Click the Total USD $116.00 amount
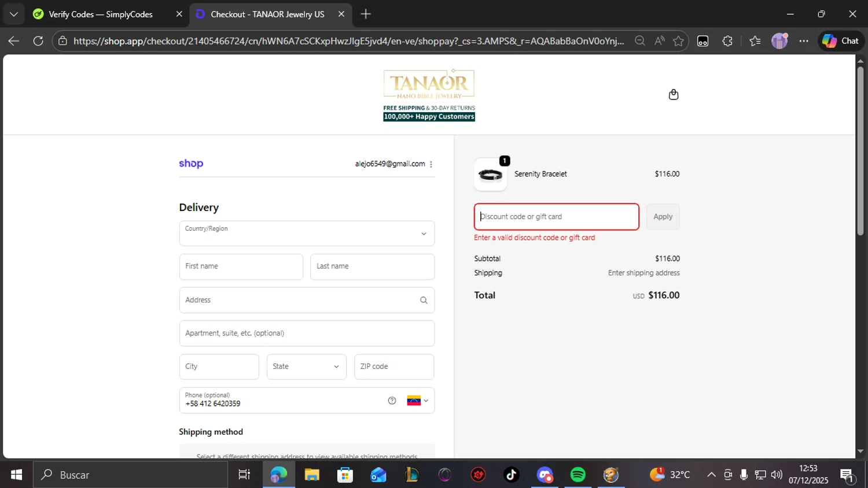Screen dimensions: 868x488 click(656, 295)
